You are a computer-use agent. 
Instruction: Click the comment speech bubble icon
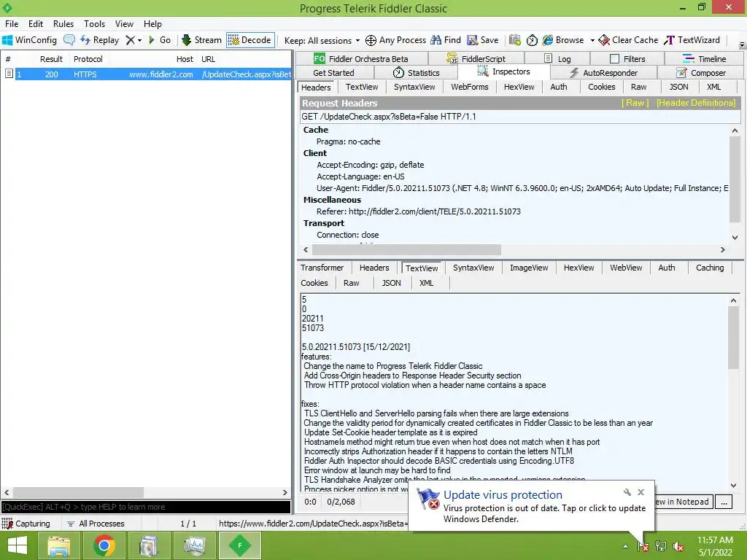click(x=69, y=40)
